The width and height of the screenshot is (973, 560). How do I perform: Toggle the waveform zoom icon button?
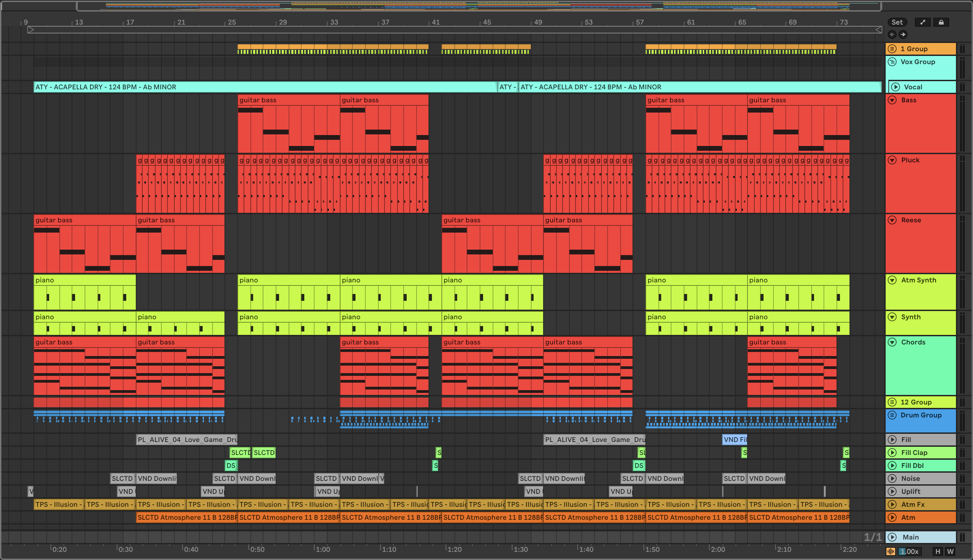point(891,551)
